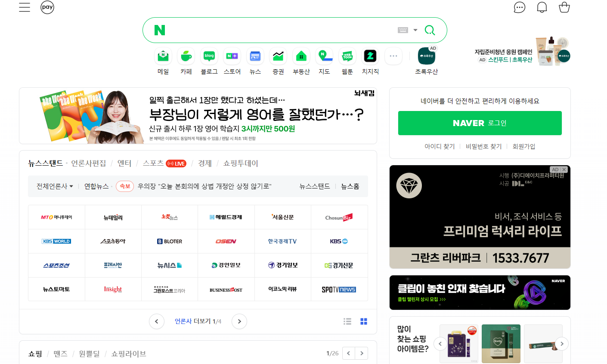The width and height of the screenshot is (607, 364).
Task: Select the 스포츠 LIVE tab
Action: 164,163
